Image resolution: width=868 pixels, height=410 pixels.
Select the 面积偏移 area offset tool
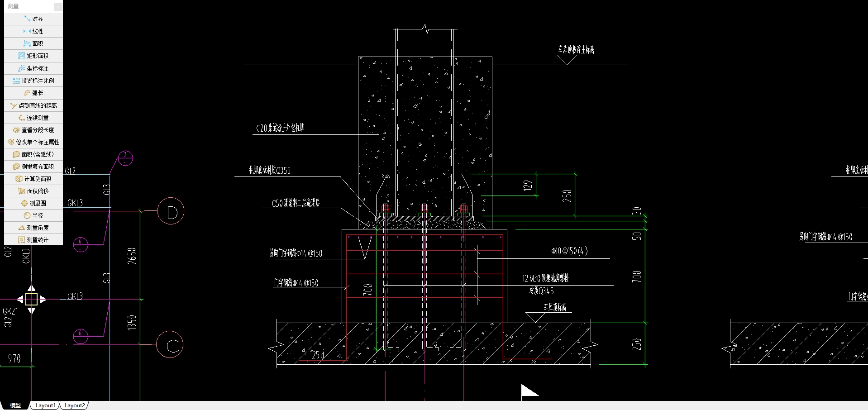33,191
